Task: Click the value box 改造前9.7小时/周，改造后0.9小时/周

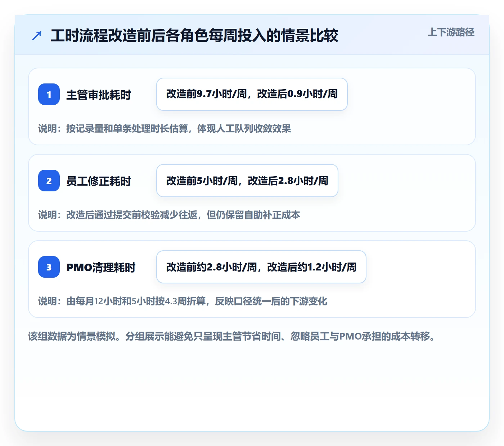Action: tap(252, 94)
